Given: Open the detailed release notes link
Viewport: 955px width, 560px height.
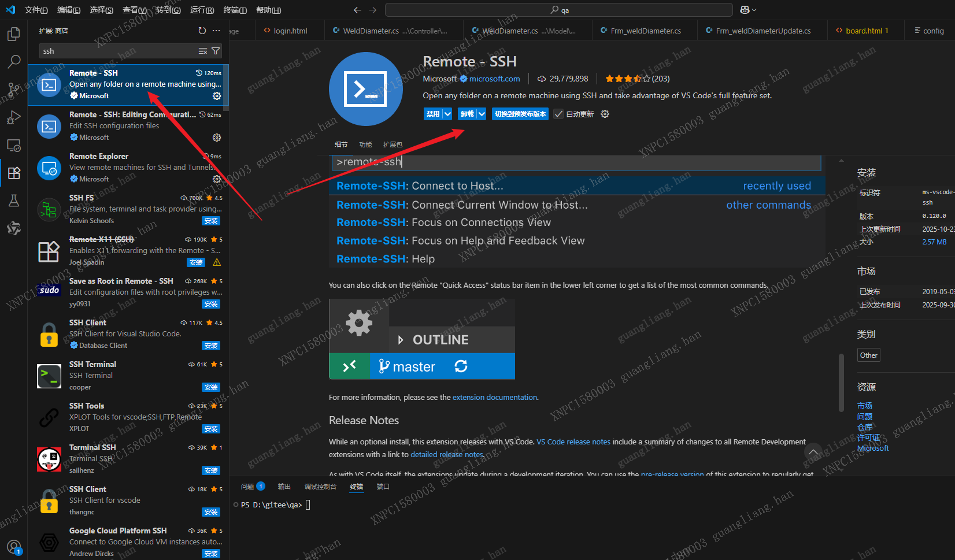Looking at the screenshot, I should click(447, 454).
